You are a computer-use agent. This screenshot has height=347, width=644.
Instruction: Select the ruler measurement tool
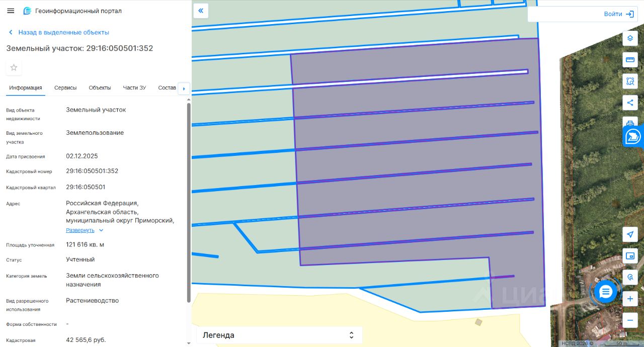(x=630, y=60)
